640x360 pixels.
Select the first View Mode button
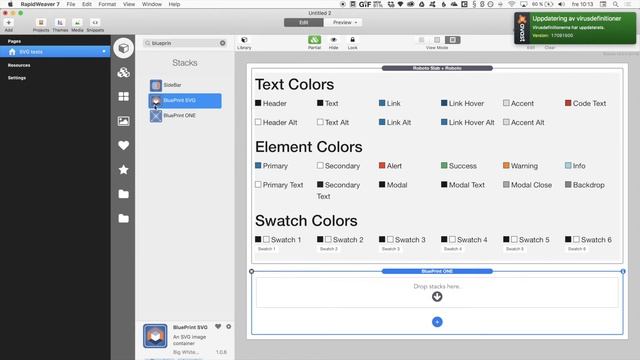(x=422, y=40)
